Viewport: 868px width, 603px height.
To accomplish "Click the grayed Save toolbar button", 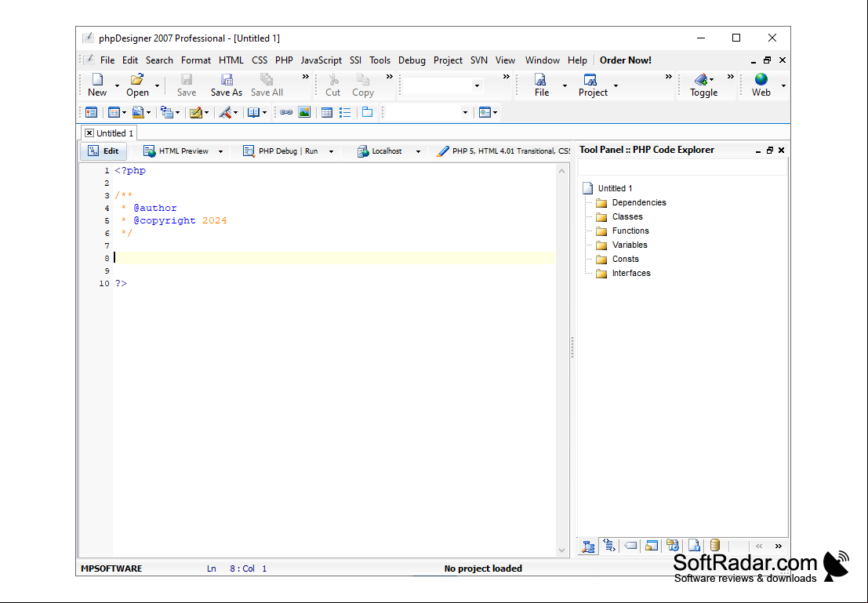I will tap(187, 85).
